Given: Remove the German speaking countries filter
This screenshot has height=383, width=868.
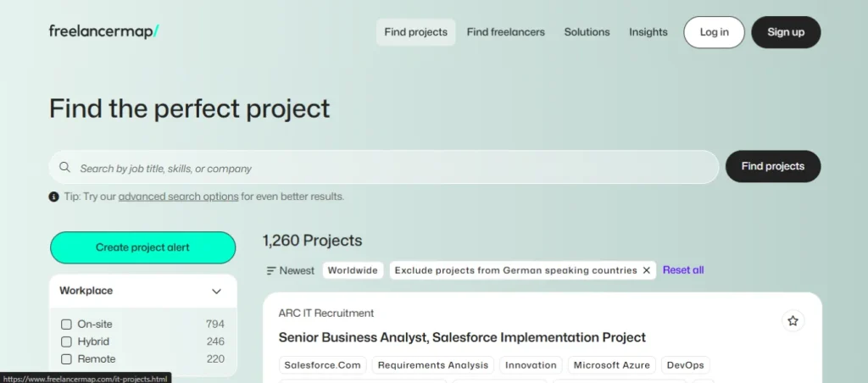Looking at the screenshot, I should 647,270.
